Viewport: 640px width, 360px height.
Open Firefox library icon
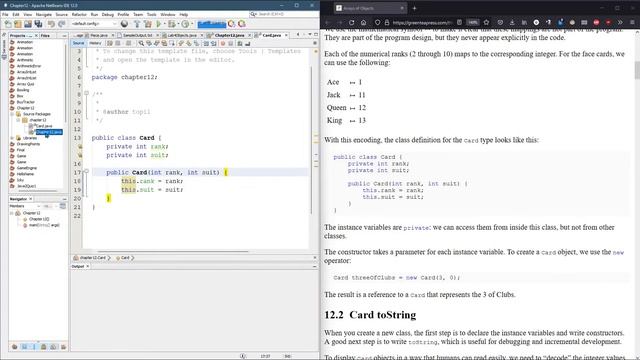pos(524,22)
